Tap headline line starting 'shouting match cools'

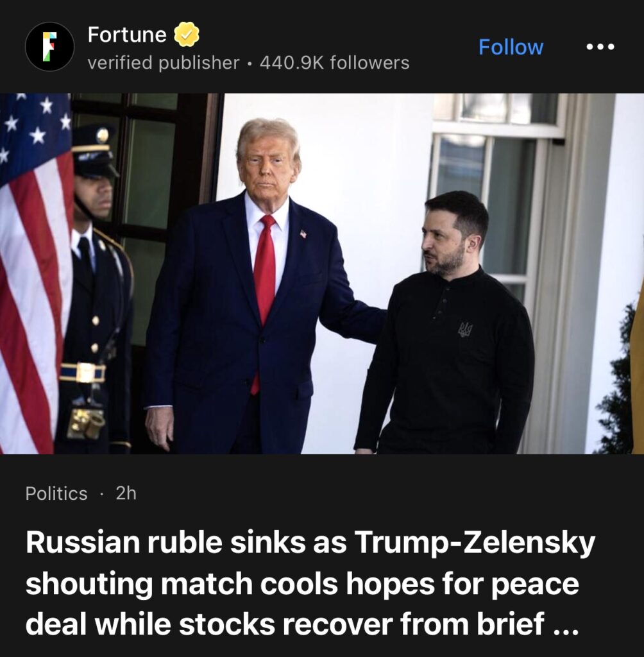[303, 583]
